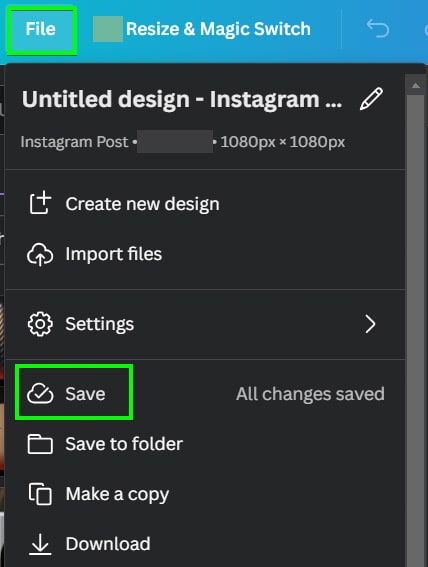Click the undo arrow in the top bar
This screenshot has height=567, width=428.
coord(378,29)
